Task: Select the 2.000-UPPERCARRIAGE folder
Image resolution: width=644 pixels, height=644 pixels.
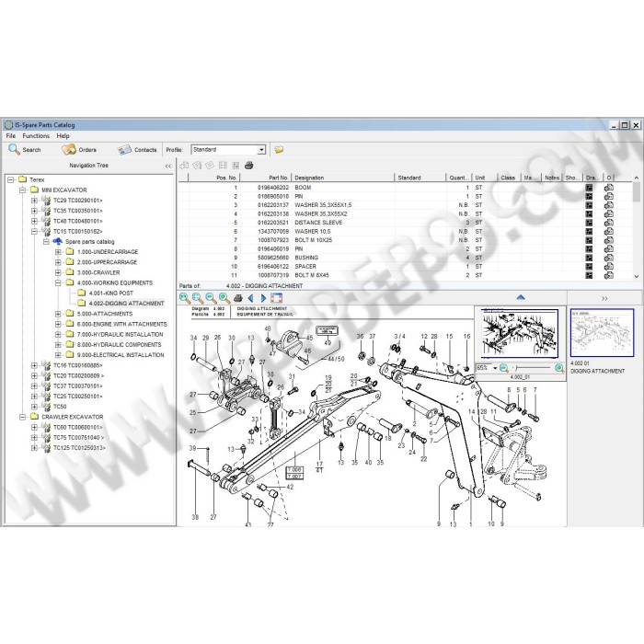Action: [108, 262]
